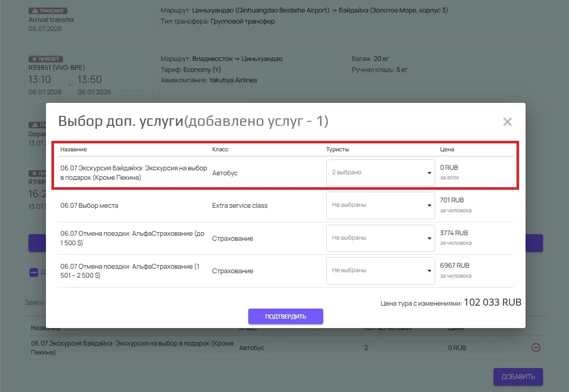Click 'Владивосток → Циньхуандао' route text

point(237,59)
